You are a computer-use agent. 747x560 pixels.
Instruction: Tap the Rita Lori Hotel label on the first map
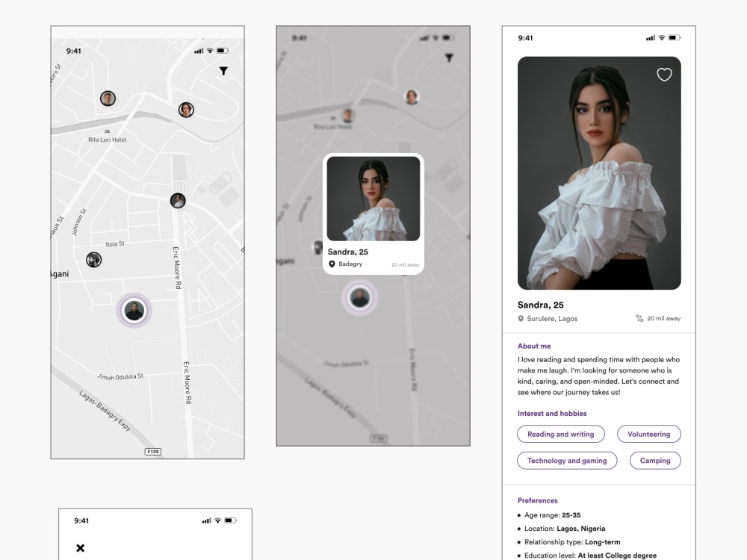107,140
